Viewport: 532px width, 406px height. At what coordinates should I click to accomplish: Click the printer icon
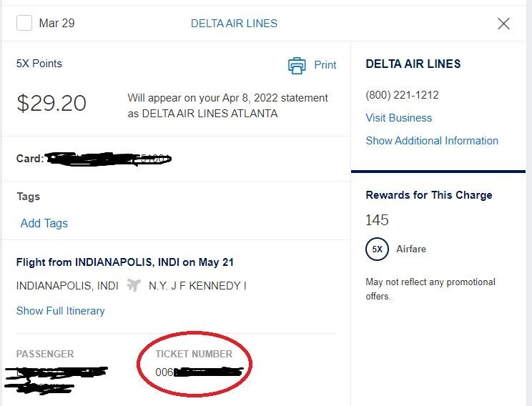click(296, 65)
